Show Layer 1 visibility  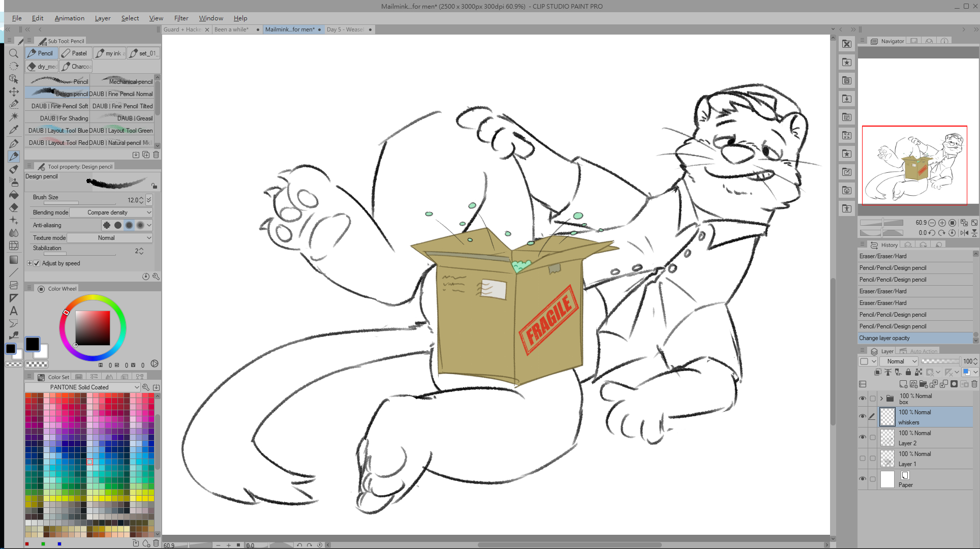(x=863, y=459)
